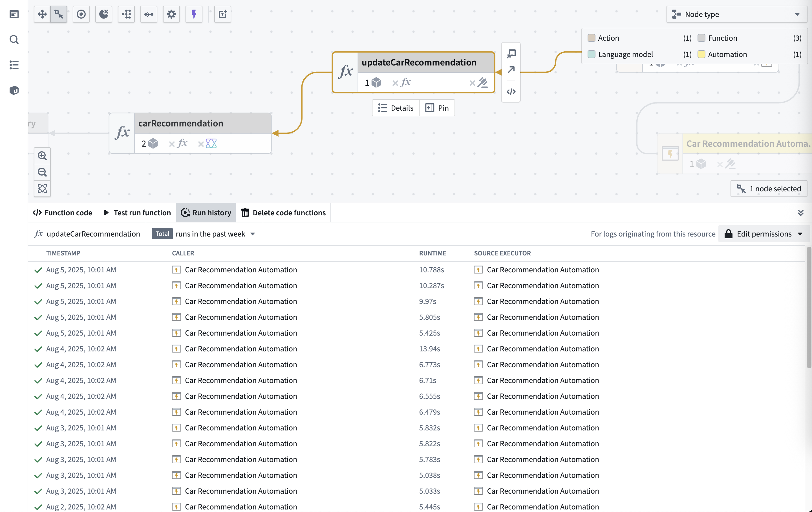Open the add text annotation tool
Screen dimensions: 812x512
[x=222, y=14]
